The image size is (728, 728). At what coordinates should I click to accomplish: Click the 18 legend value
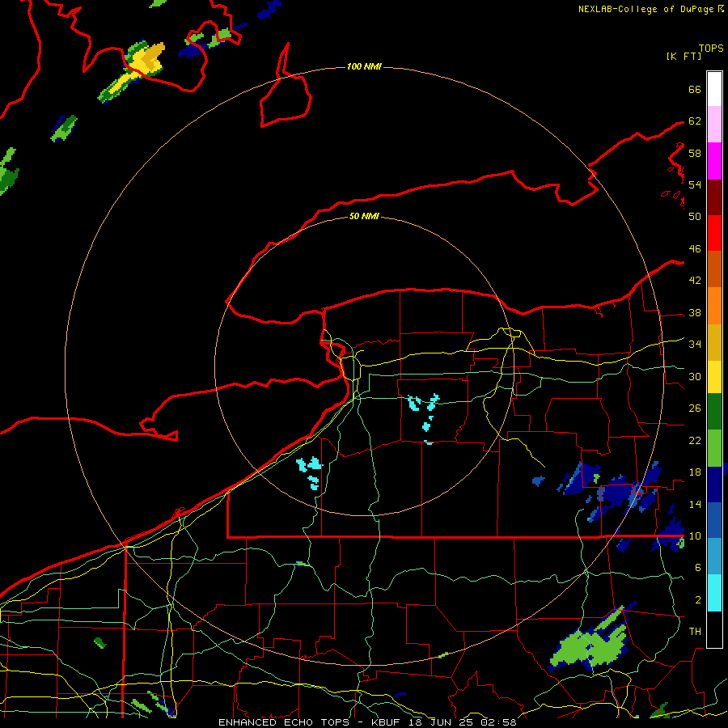click(695, 472)
